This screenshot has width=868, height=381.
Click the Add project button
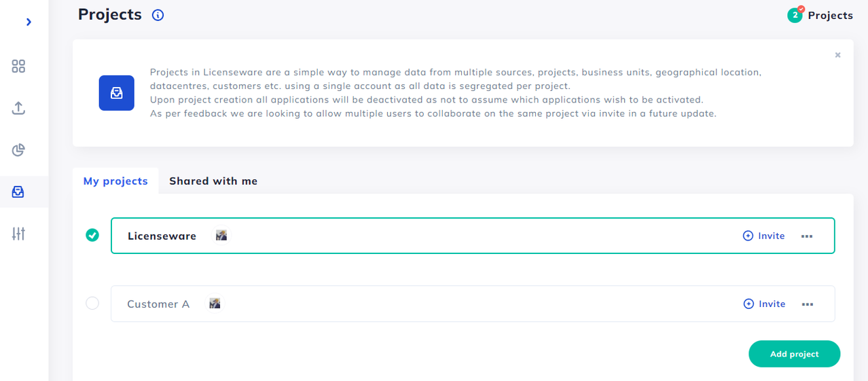pos(794,354)
